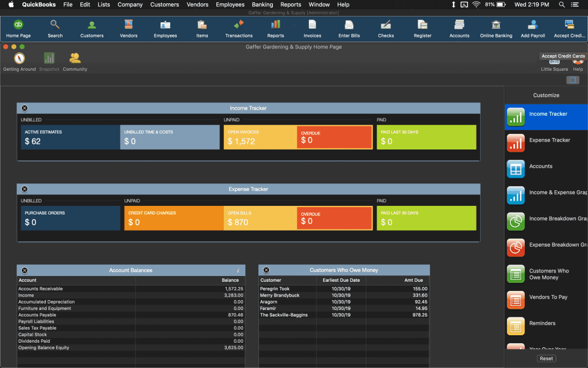Open the Reports menu in menu bar

tap(291, 5)
